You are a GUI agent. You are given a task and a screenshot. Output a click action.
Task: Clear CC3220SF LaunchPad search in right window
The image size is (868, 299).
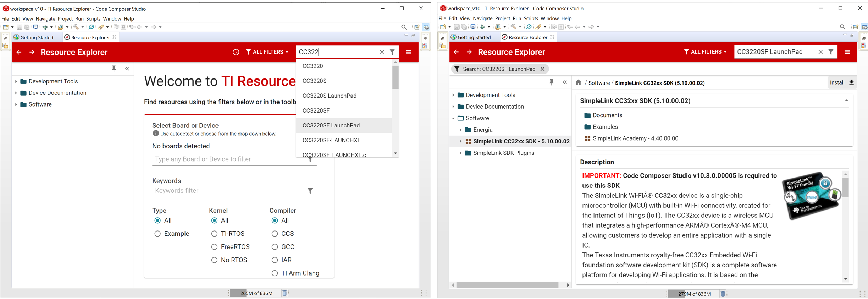(x=820, y=52)
